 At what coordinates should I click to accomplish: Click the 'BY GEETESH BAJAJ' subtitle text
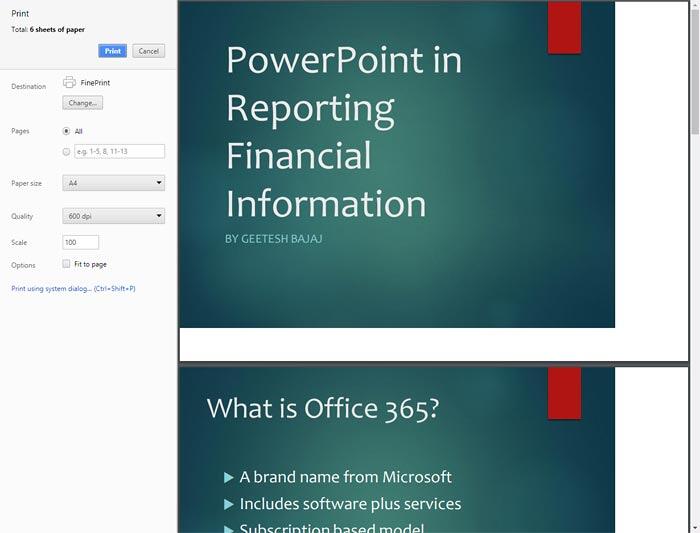point(274,239)
